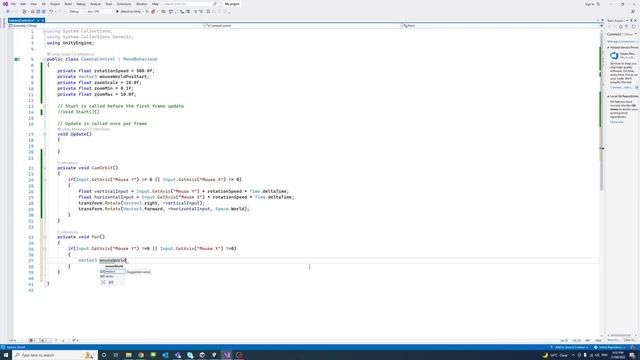Screen dimensions: 640x360
Task: Collapse the Pan method outline
Action: [44, 237]
